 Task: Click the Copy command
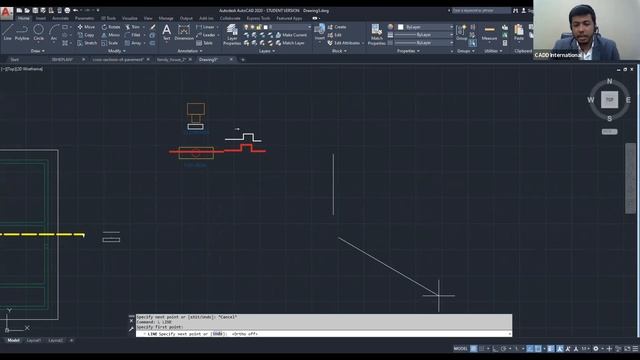(86, 35)
